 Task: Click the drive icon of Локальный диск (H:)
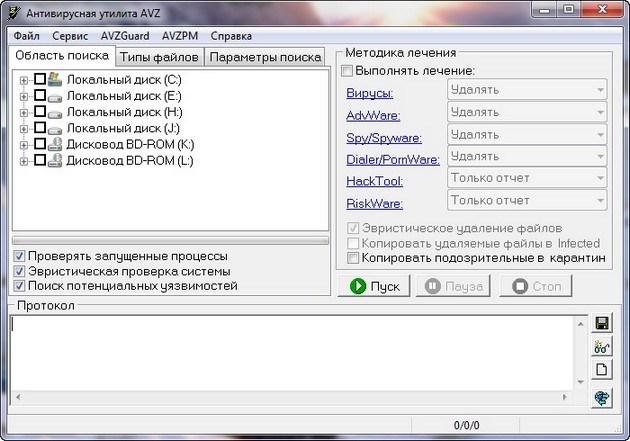click(55, 113)
